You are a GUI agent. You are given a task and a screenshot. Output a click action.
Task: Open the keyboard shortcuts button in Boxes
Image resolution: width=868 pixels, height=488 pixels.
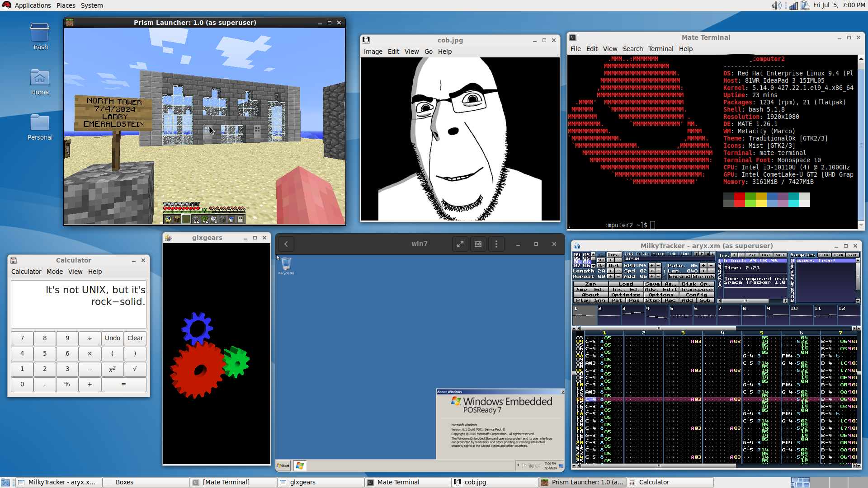tap(478, 244)
